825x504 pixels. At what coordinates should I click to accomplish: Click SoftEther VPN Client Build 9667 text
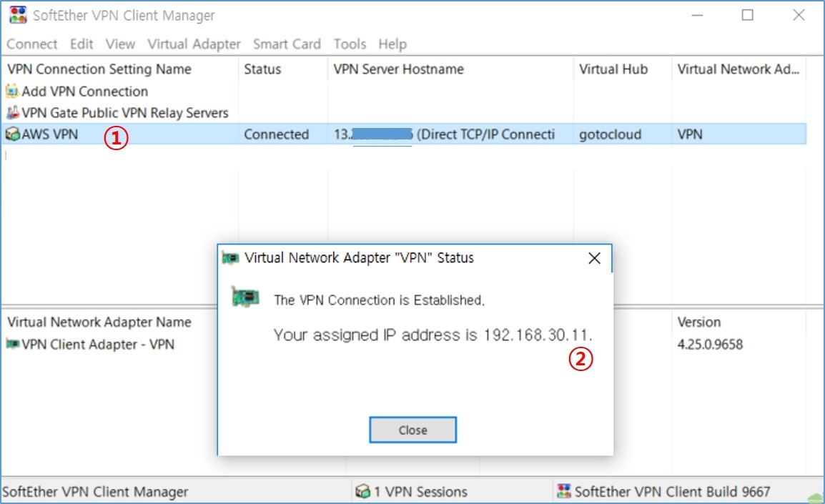point(673,491)
